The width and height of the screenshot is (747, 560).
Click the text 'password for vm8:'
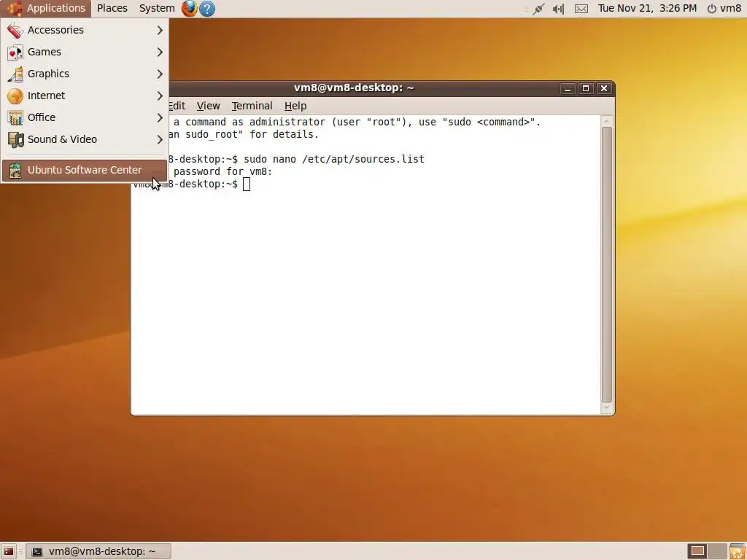pyautogui.click(x=223, y=171)
